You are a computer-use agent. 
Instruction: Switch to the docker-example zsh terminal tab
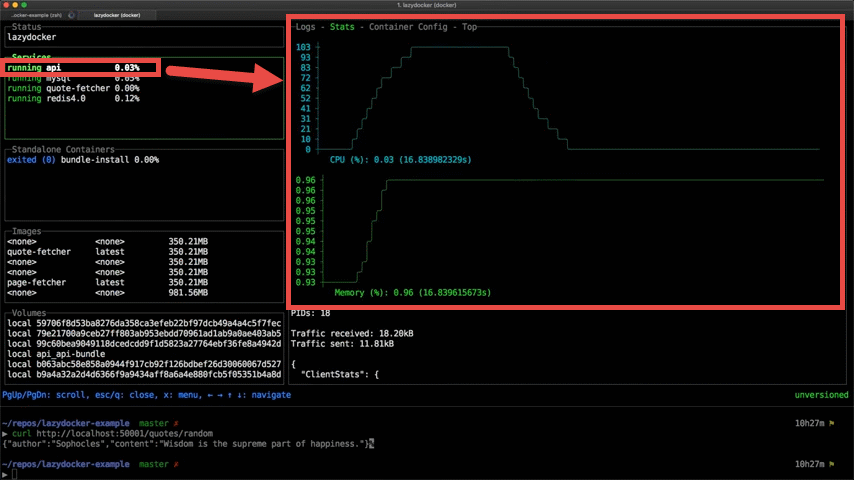click(33, 17)
